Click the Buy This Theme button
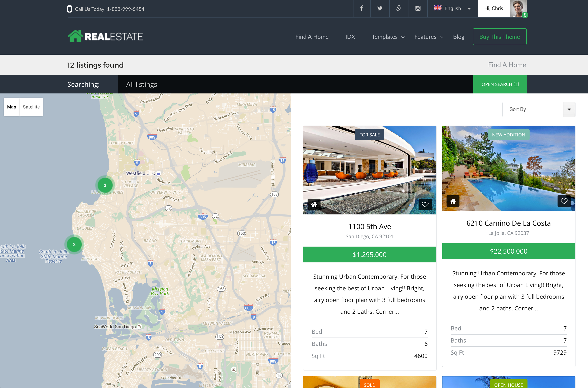Viewport: 588px width, 388px height. 499,37
